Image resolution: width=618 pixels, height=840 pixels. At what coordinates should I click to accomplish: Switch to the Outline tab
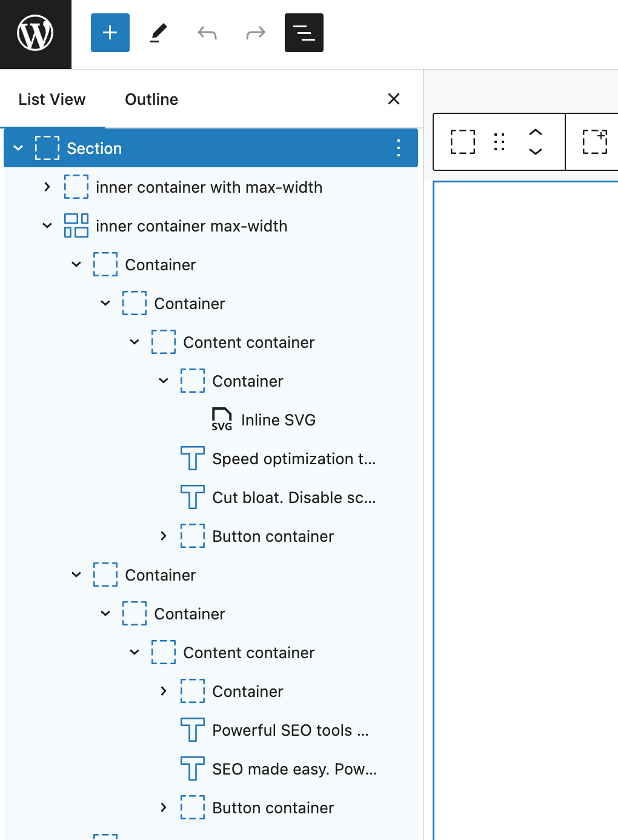[x=151, y=99]
